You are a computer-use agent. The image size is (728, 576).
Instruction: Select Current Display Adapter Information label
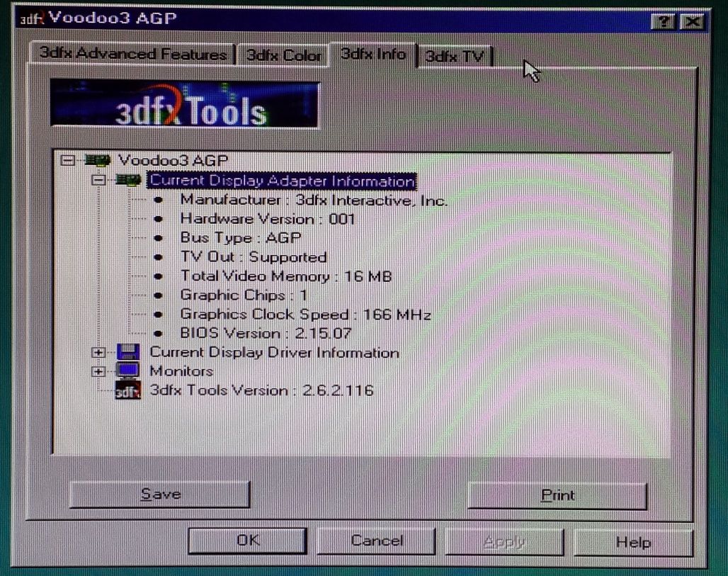pyautogui.click(x=282, y=180)
